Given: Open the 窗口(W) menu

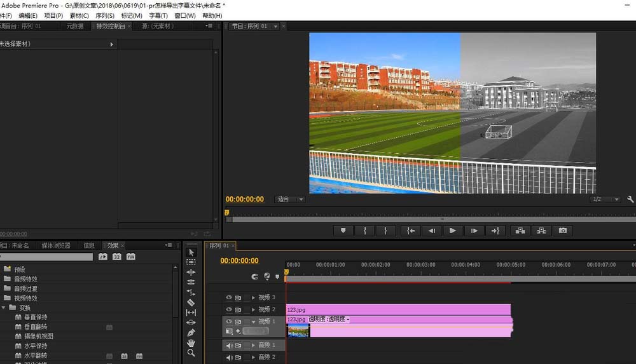Looking at the screenshot, I should (185, 15).
